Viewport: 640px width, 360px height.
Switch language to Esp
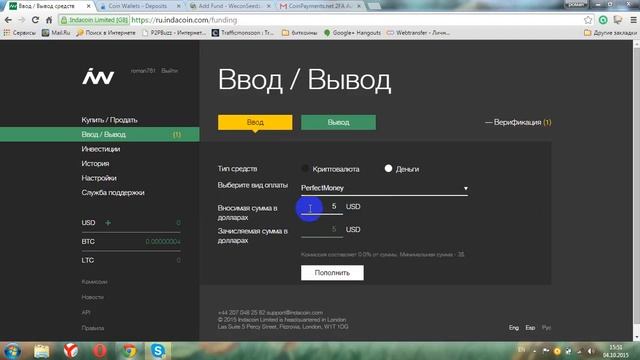coord(530,328)
